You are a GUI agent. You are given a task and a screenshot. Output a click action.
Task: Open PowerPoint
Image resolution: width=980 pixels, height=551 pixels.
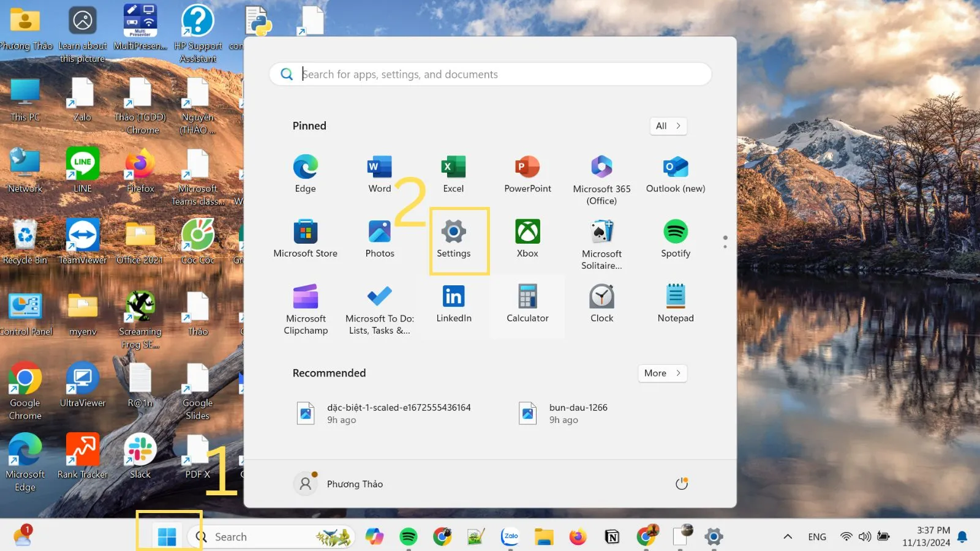click(527, 173)
